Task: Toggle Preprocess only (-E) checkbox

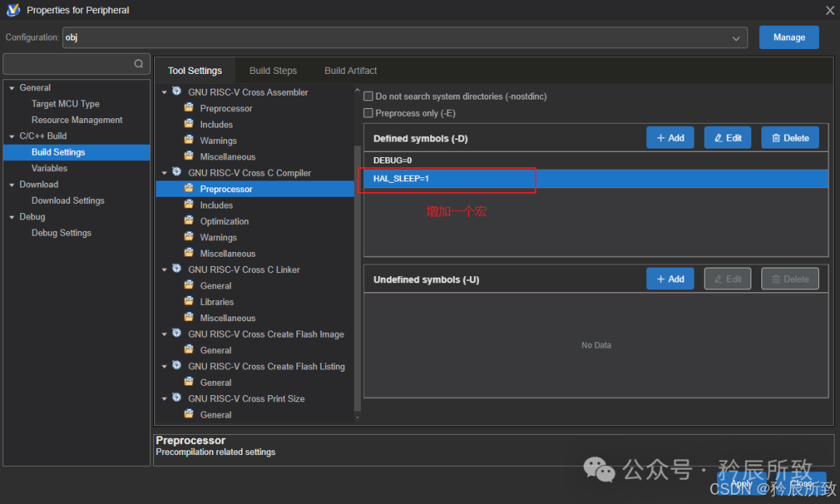Action: tap(368, 113)
